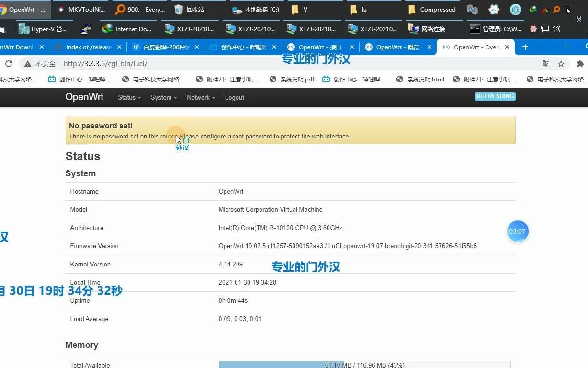Open the Internet Download Manager taskbar window
588x368 pixels.
pyautogui.click(x=127, y=29)
